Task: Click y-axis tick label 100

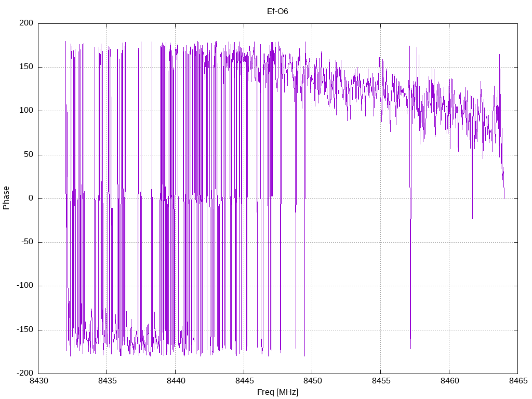Action: (26, 111)
